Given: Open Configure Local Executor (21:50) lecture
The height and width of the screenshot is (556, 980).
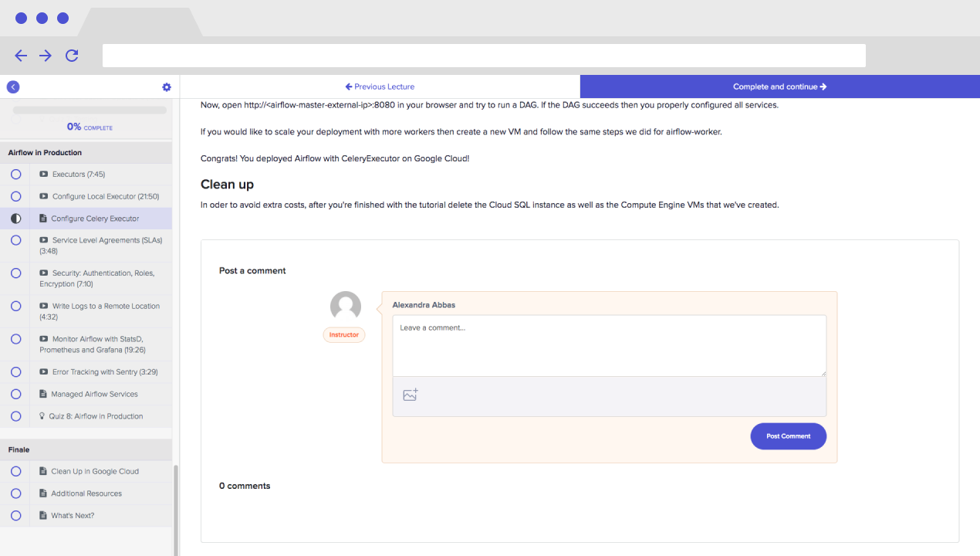Looking at the screenshot, I should [x=86, y=196].
